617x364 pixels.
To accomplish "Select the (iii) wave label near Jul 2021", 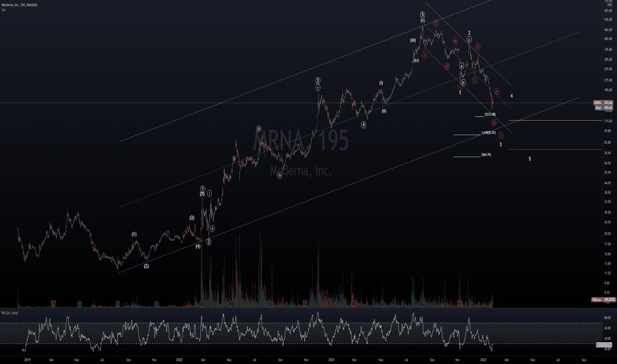I will tap(413, 40).
